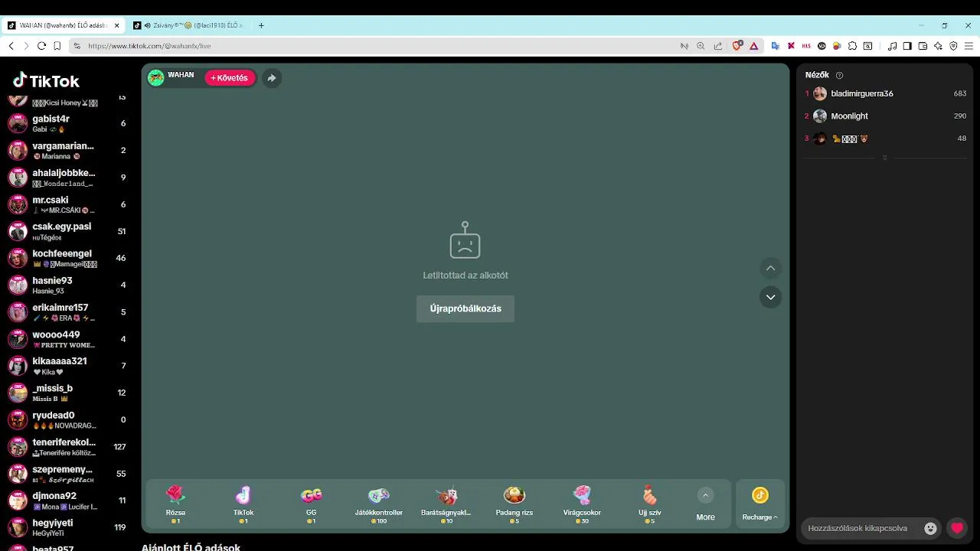Viewport: 980px width, 551px height.
Task: Open Brave Shields lion icon
Action: click(737, 46)
